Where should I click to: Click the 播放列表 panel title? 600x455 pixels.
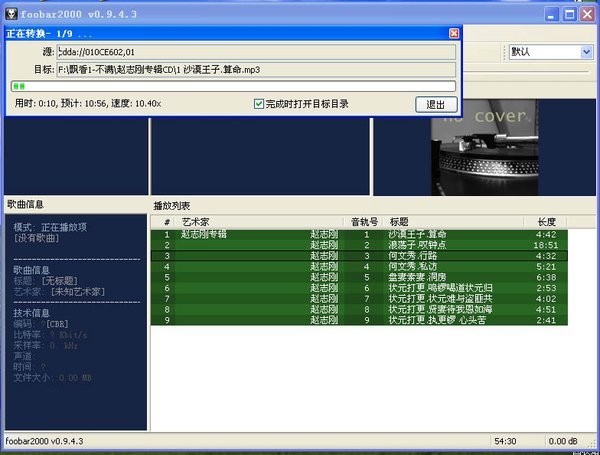[x=172, y=206]
